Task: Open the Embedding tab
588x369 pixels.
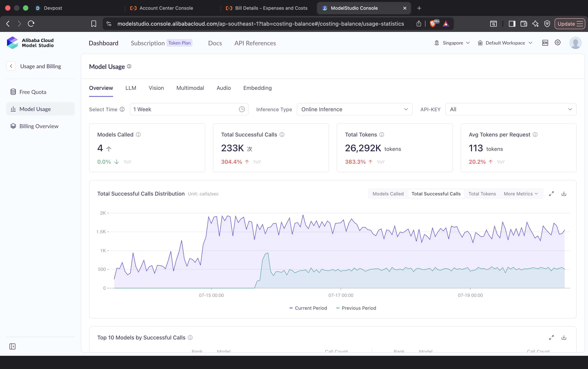Action: (257, 88)
